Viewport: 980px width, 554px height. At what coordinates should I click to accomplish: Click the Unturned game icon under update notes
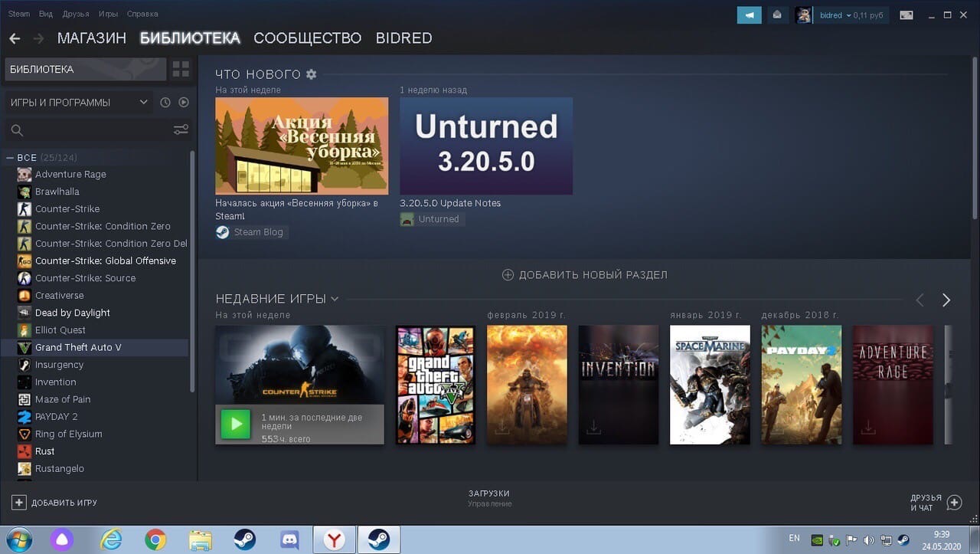407,219
